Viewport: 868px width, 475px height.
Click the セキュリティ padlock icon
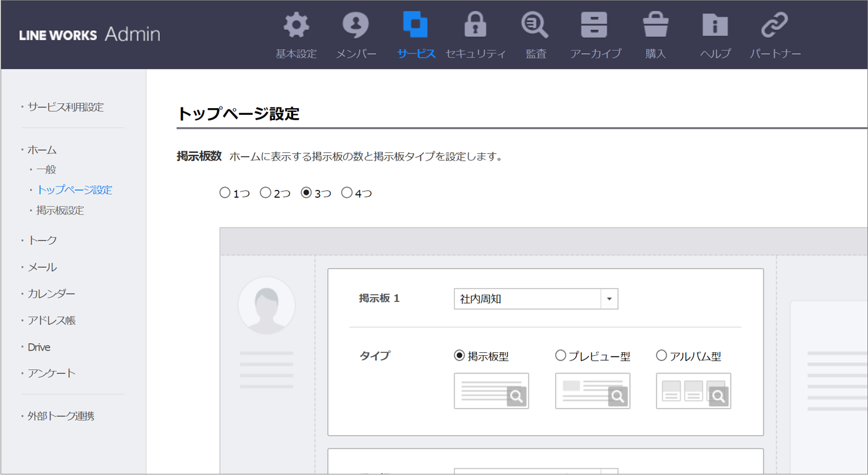point(475,26)
